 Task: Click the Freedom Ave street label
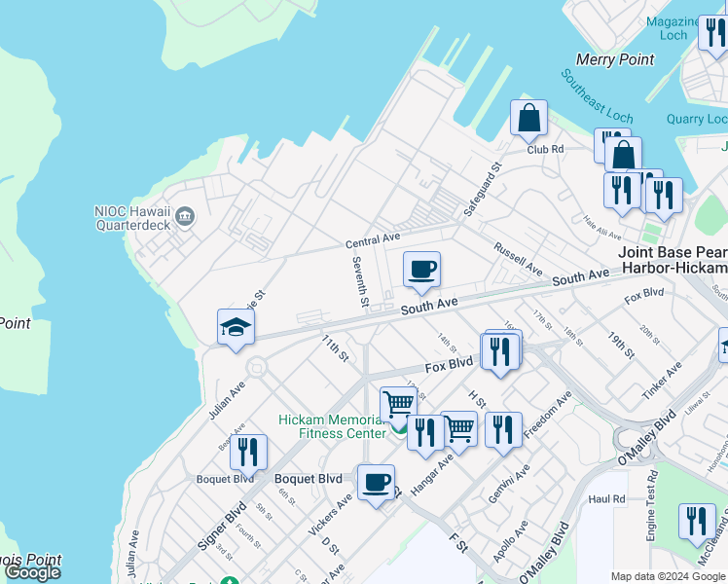coord(548,415)
